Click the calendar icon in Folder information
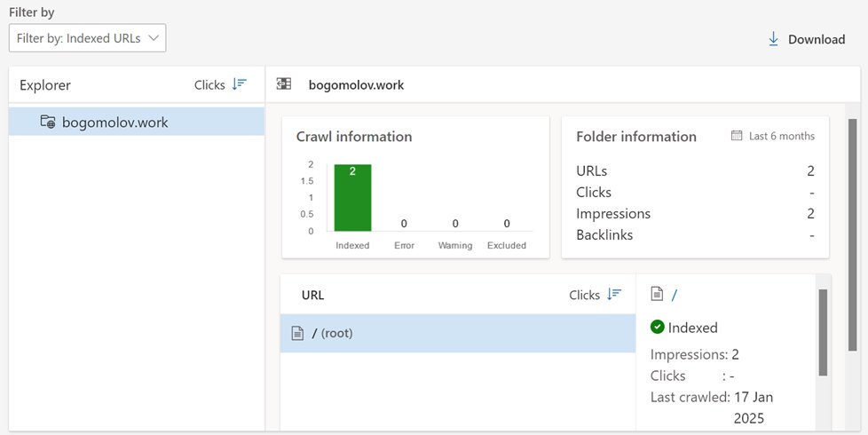 click(737, 136)
